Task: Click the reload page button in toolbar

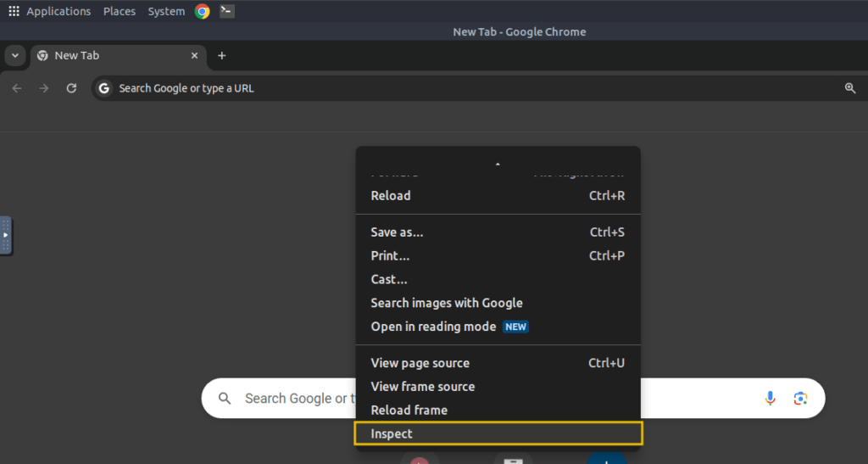Action: pyautogui.click(x=71, y=88)
